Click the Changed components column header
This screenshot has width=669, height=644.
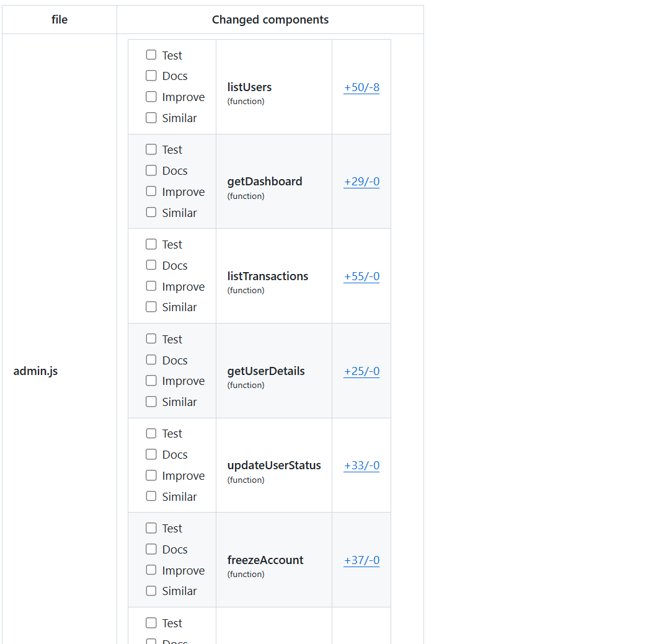[270, 19]
